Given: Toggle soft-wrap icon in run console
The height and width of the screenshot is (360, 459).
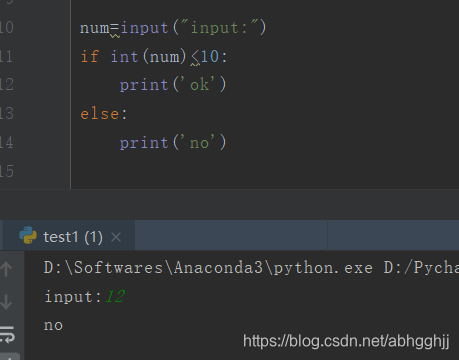Looking at the screenshot, I should pyautogui.click(x=7, y=334).
